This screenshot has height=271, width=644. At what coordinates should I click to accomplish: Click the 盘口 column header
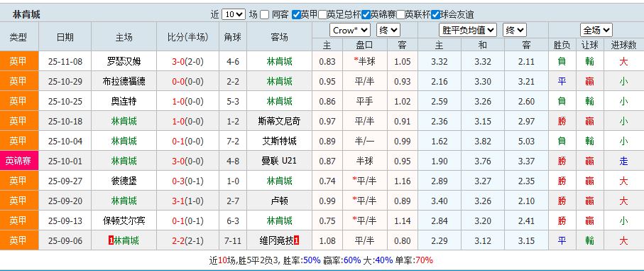[365, 45]
